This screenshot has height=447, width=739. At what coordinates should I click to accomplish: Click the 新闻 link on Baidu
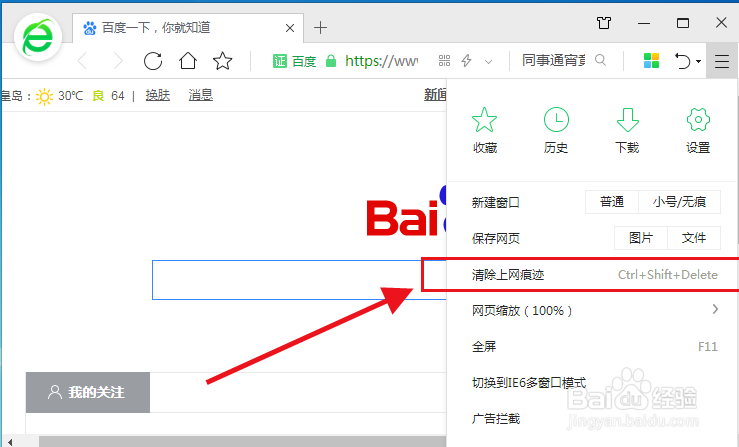[x=435, y=95]
